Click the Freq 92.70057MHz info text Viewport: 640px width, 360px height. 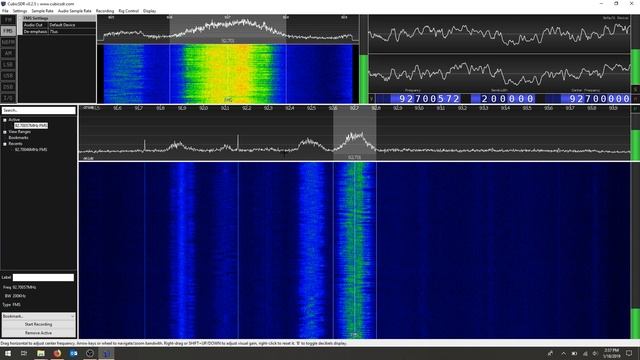[20, 287]
